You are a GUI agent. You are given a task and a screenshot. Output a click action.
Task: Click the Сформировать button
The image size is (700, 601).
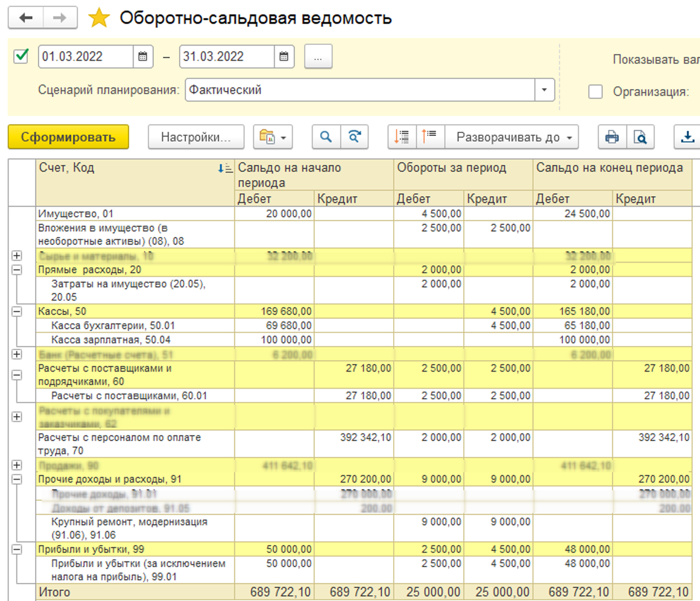click(x=68, y=137)
